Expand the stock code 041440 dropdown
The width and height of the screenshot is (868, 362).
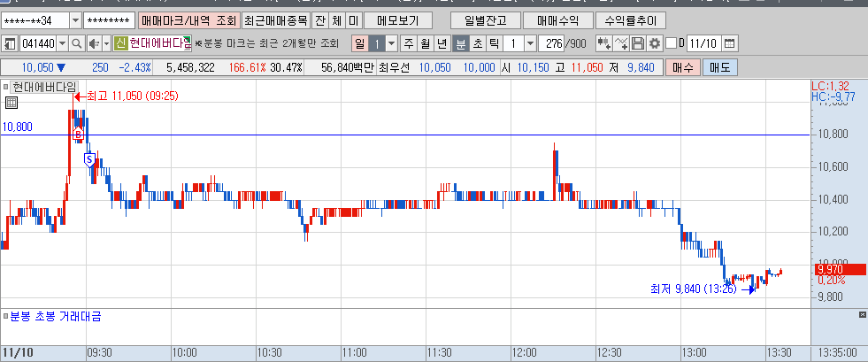(63, 43)
